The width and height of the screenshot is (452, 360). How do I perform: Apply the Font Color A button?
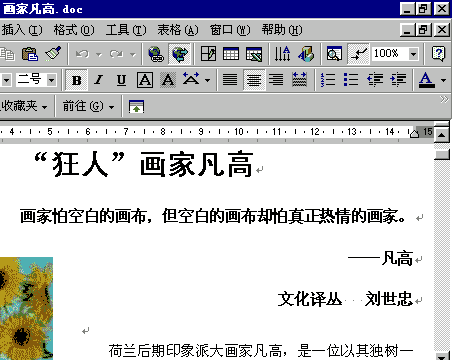pos(427,80)
